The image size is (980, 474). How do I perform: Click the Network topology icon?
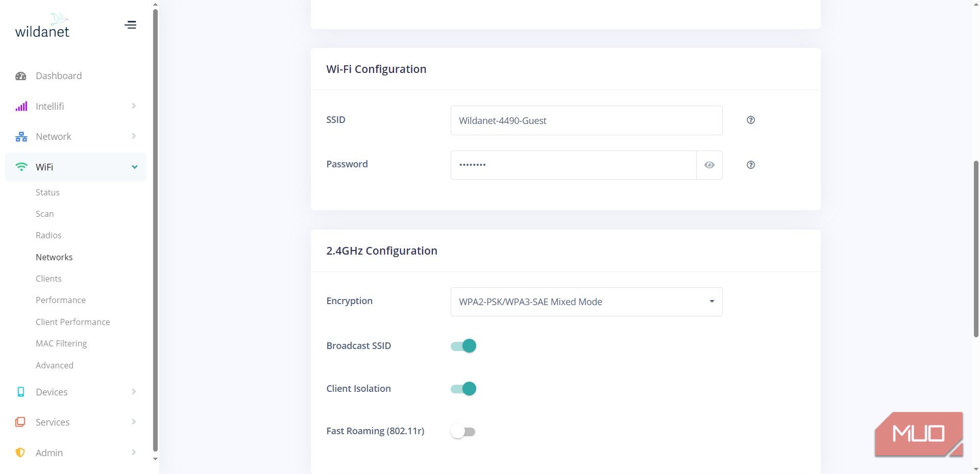[21, 137]
